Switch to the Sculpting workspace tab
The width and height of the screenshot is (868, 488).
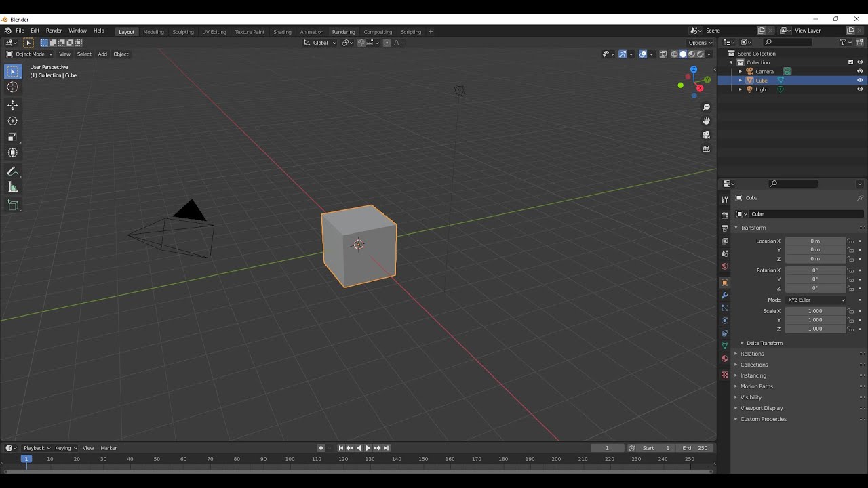pyautogui.click(x=183, y=32)
